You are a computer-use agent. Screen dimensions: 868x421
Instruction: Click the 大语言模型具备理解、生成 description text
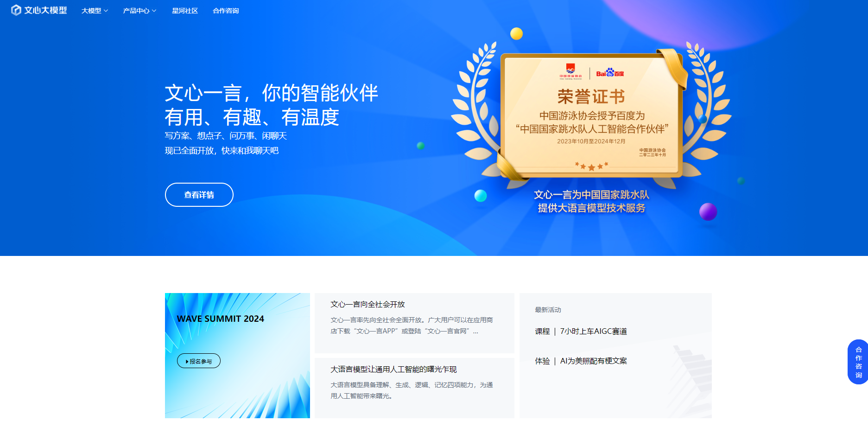pyautogui.click(x=412, y=390)
